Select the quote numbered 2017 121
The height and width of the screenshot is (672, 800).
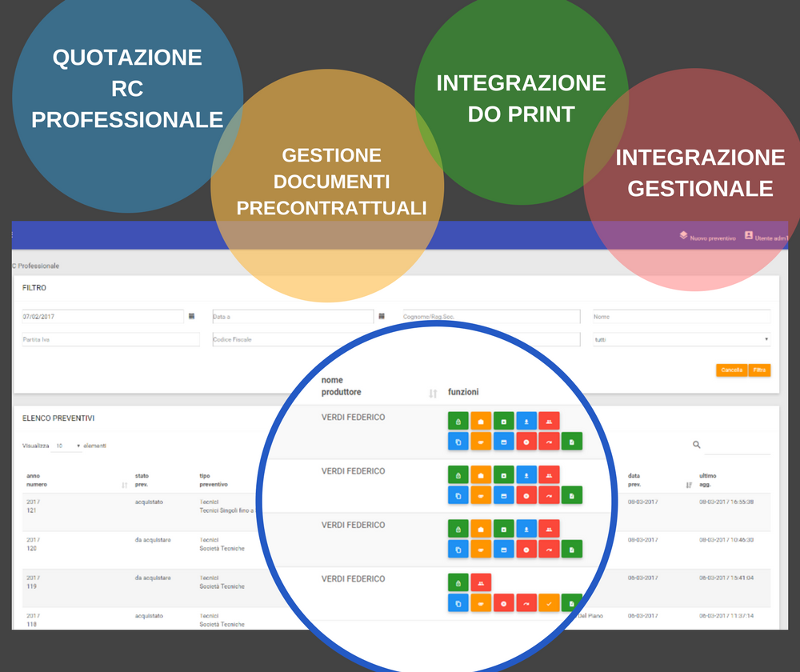33,506
